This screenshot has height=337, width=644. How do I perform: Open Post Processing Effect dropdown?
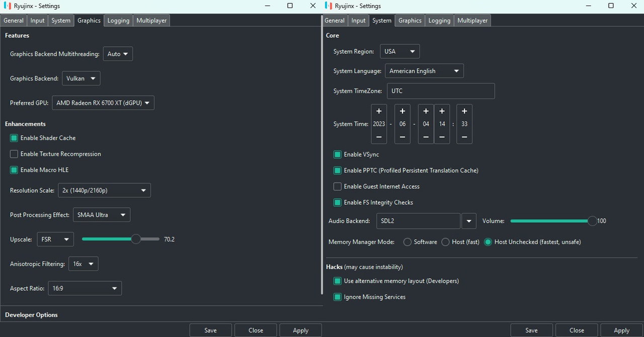[102, 215]
